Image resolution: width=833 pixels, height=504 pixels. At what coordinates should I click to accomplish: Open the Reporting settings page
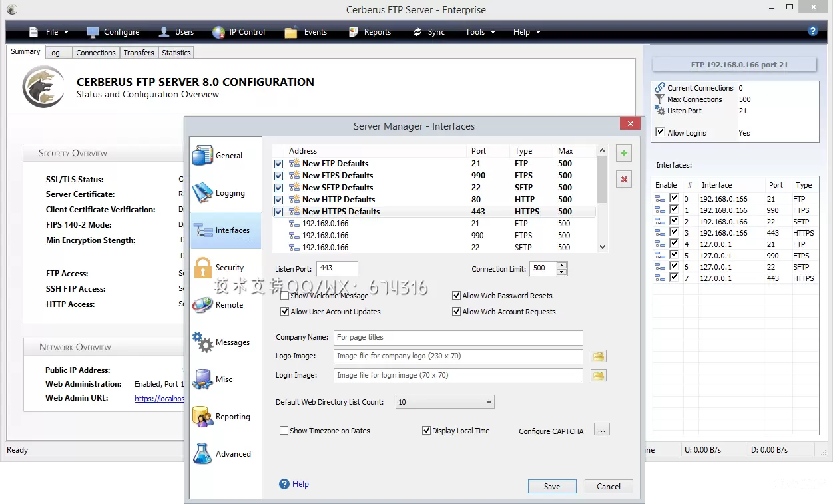226,417
